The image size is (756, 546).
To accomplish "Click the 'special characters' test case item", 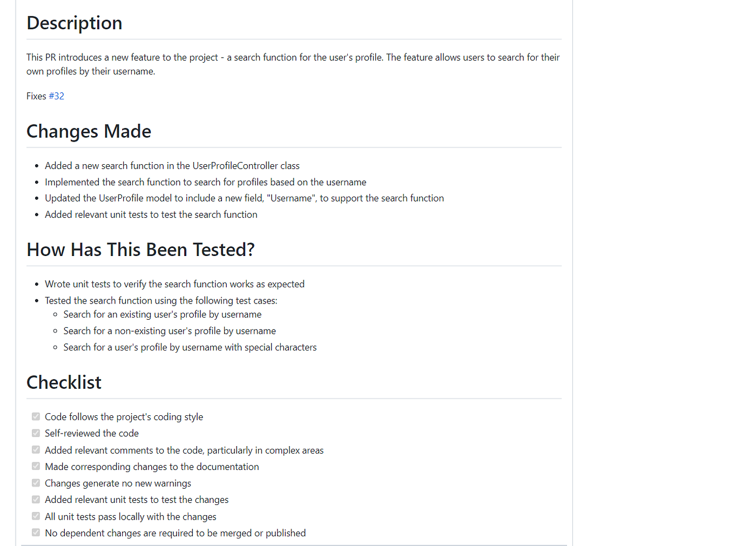I will (190, 347).
